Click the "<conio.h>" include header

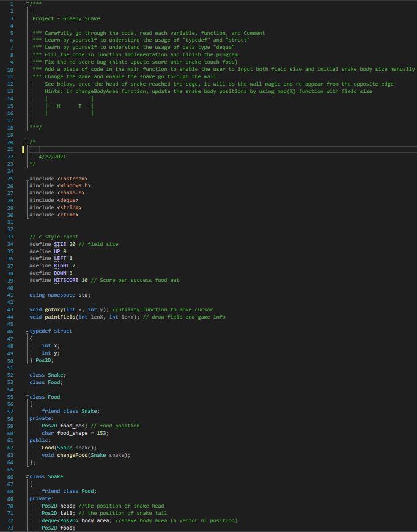(70, 193)
